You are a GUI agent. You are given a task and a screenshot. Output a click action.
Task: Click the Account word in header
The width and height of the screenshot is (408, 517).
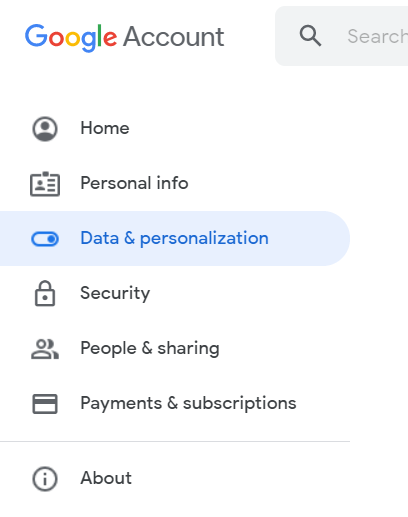(174, 37)
